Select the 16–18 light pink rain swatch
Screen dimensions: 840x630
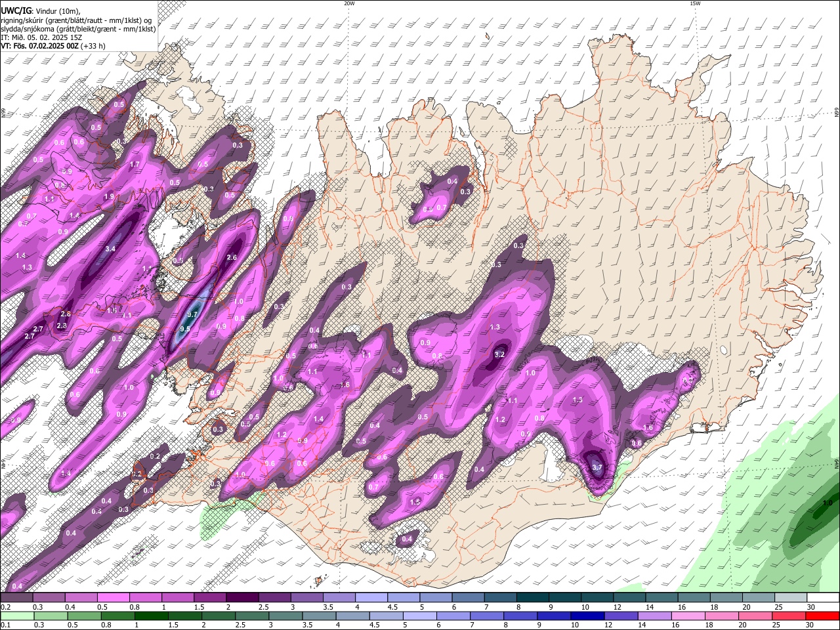(688, 616)
